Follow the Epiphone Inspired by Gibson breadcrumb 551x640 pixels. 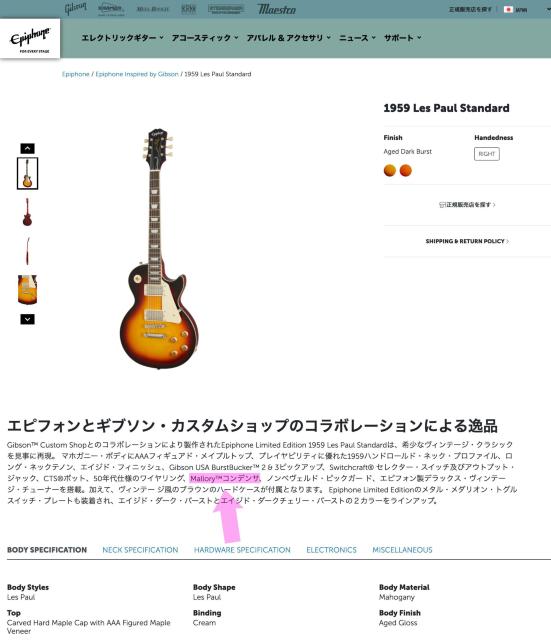pyautogui.click(x=137, y=74)
